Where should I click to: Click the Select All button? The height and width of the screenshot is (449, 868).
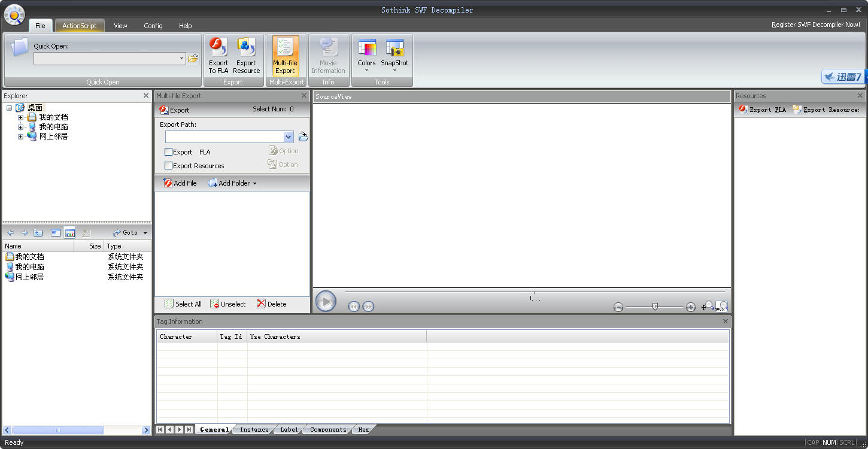183,304
